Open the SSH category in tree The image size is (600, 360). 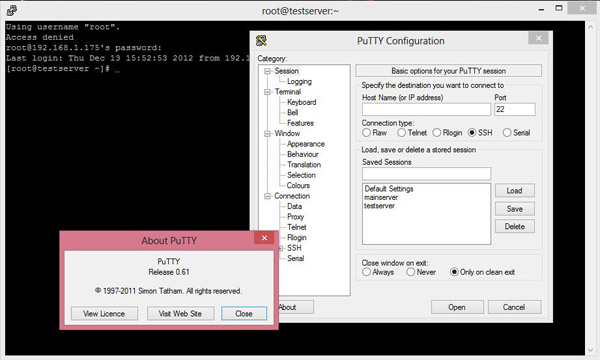coord(294,248)
